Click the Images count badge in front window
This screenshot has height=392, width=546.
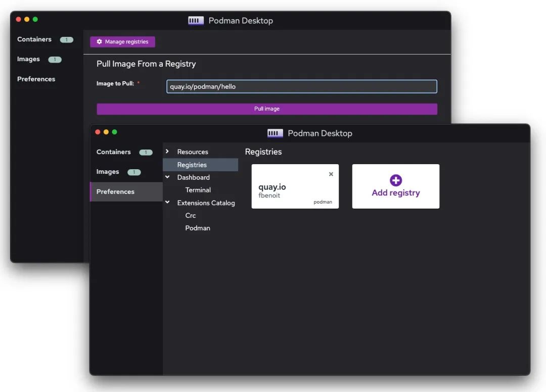point(134,172)
